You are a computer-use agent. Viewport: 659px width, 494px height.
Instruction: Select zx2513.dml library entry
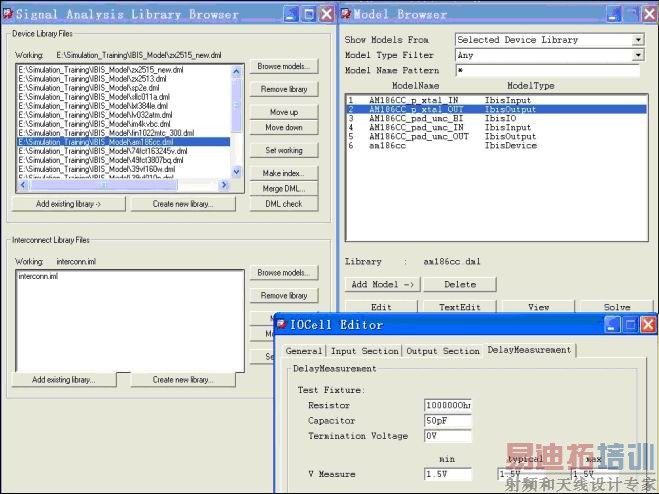tap(123, 79)
